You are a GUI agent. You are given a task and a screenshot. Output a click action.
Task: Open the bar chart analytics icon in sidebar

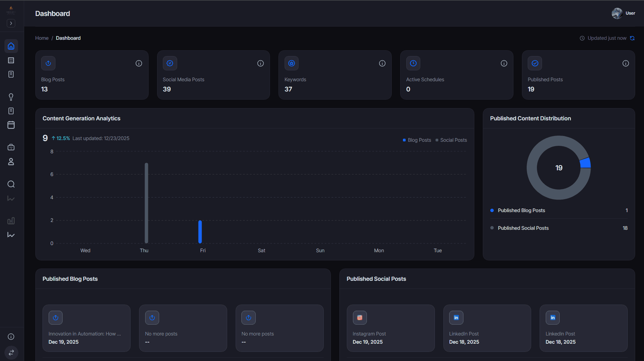coord(11,221)
